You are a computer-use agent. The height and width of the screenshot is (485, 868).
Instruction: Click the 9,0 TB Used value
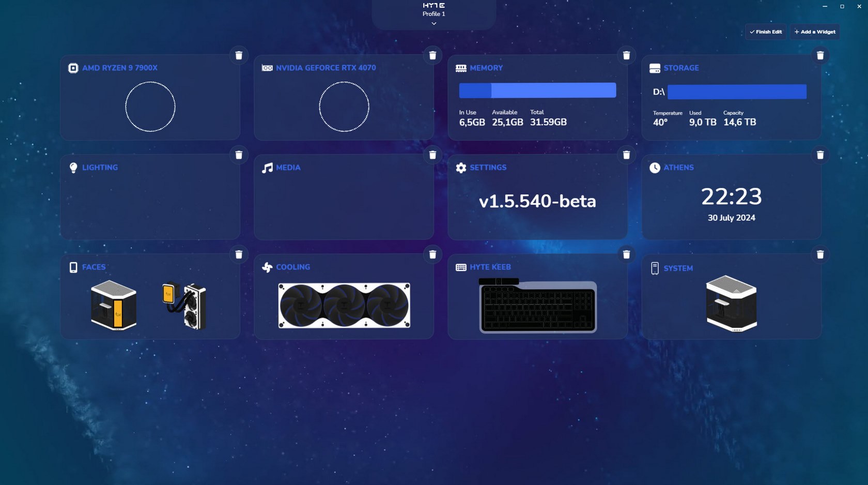click(x=703, y=122)
